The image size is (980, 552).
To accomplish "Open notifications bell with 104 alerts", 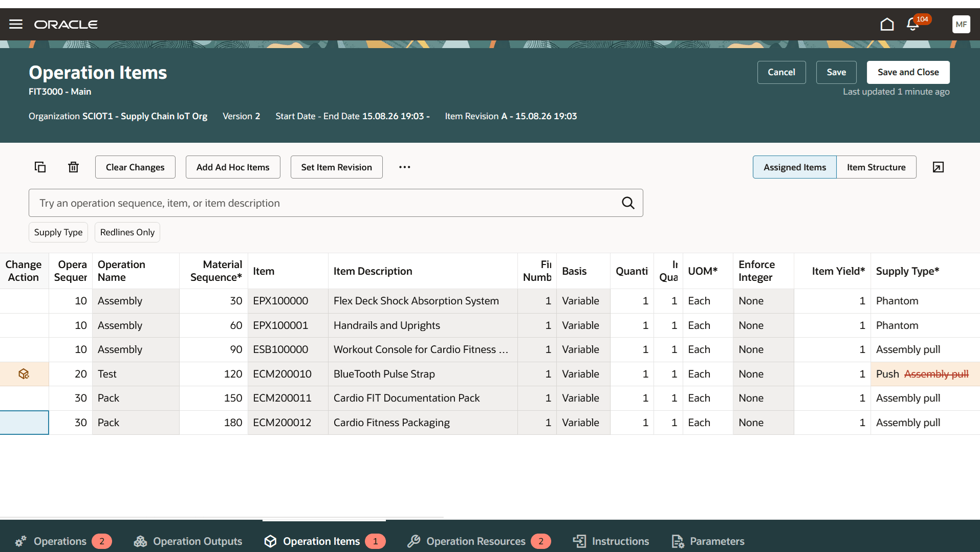I will (x=913, y=24).
